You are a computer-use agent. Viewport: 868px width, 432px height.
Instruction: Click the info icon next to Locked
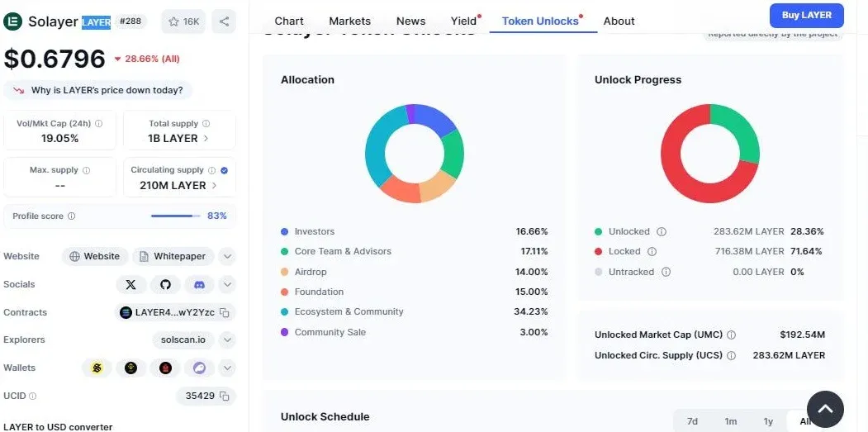[x=652, y=251]
